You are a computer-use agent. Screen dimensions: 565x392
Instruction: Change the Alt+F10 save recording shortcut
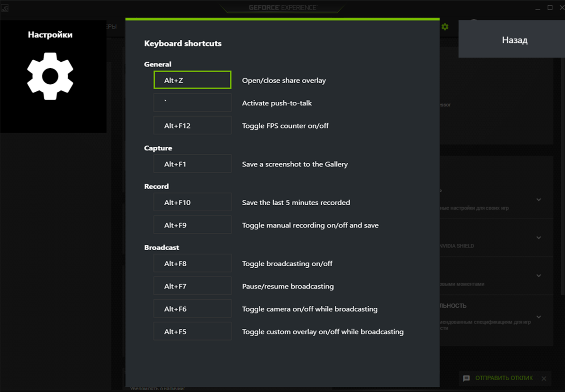192,202
